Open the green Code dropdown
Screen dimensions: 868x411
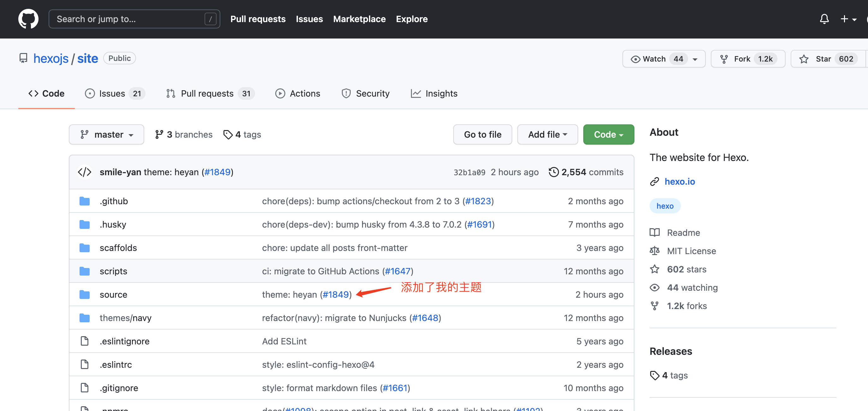(608, 134)
